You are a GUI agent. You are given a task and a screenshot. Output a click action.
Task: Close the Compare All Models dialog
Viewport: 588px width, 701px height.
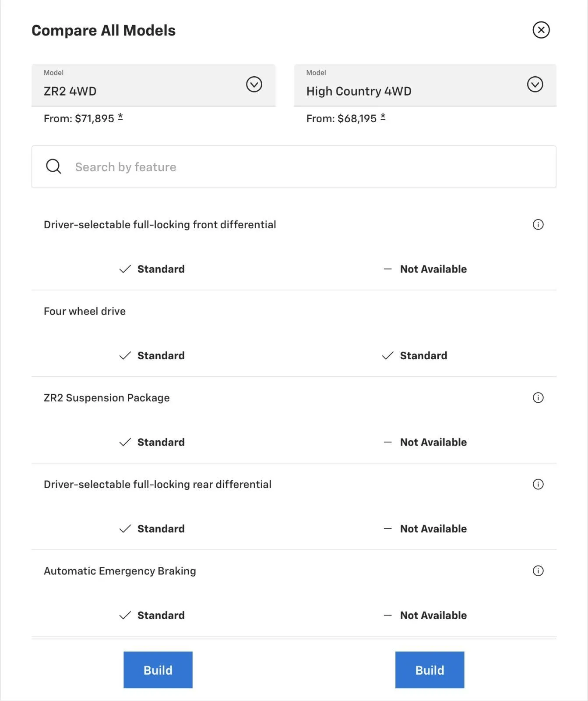coord(541,30)
